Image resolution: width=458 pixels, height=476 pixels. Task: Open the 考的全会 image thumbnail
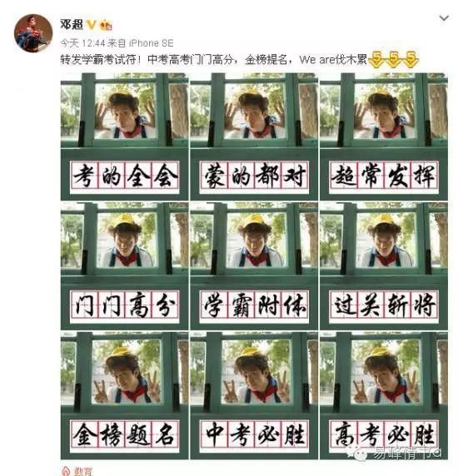pos(125,136)
